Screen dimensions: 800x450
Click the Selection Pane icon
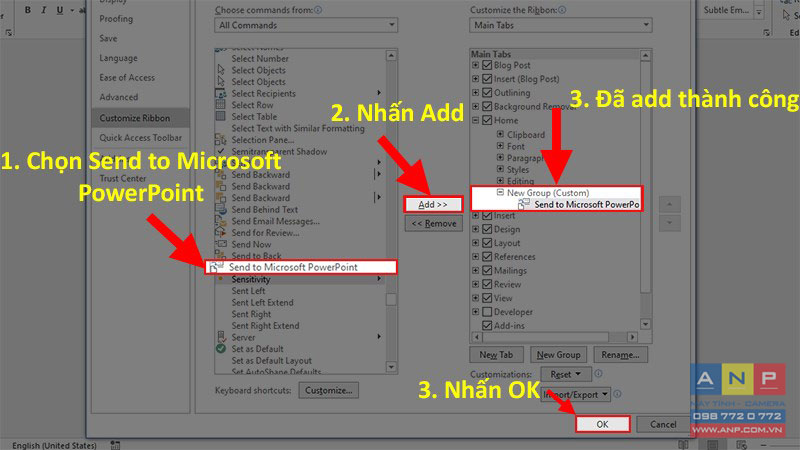pyautogui.click(x=220, y=139)
